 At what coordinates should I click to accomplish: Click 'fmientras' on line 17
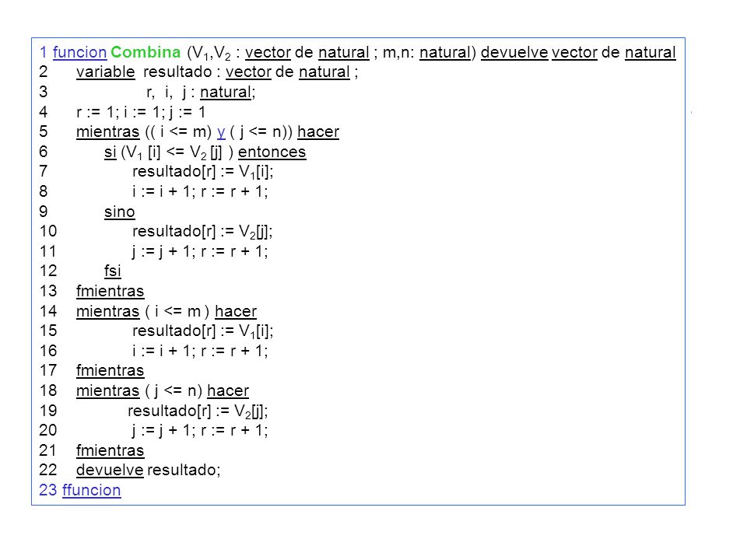point(110,370)
